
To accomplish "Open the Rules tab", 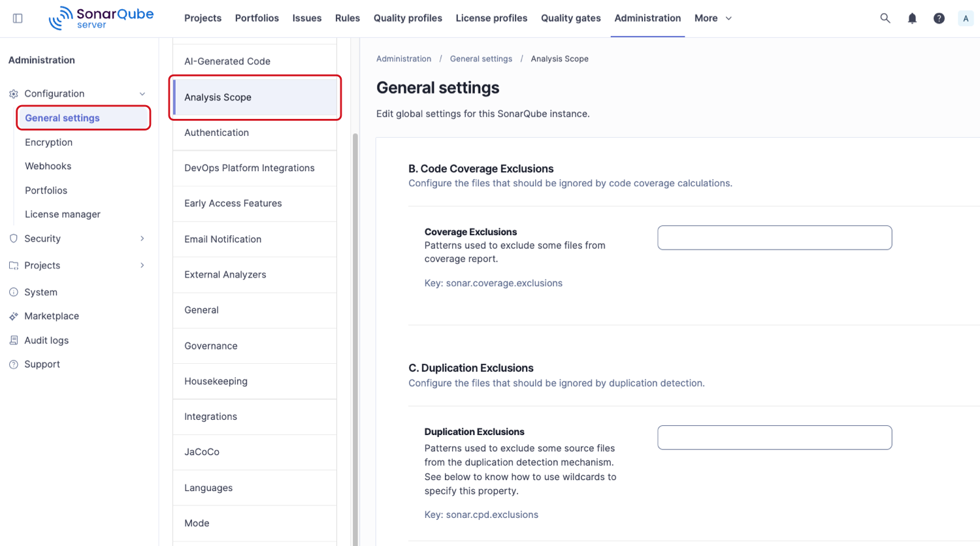I will (x=348, y=18).
